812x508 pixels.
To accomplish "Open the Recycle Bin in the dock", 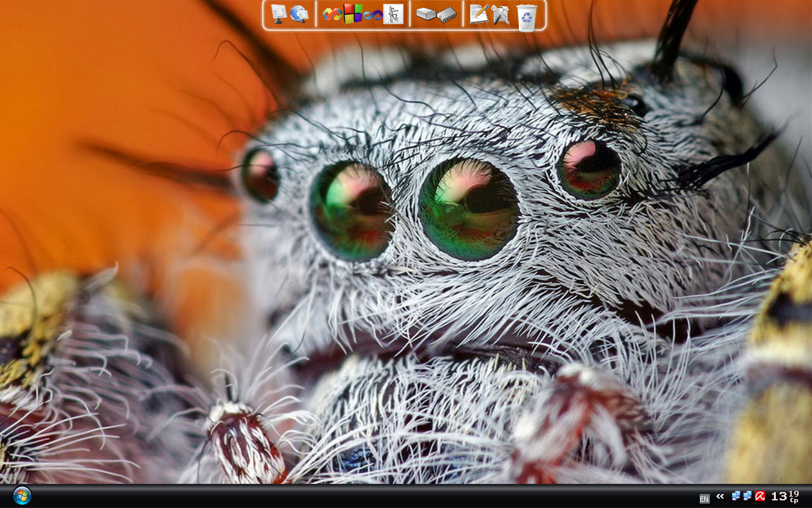I will tap(527, 17).
